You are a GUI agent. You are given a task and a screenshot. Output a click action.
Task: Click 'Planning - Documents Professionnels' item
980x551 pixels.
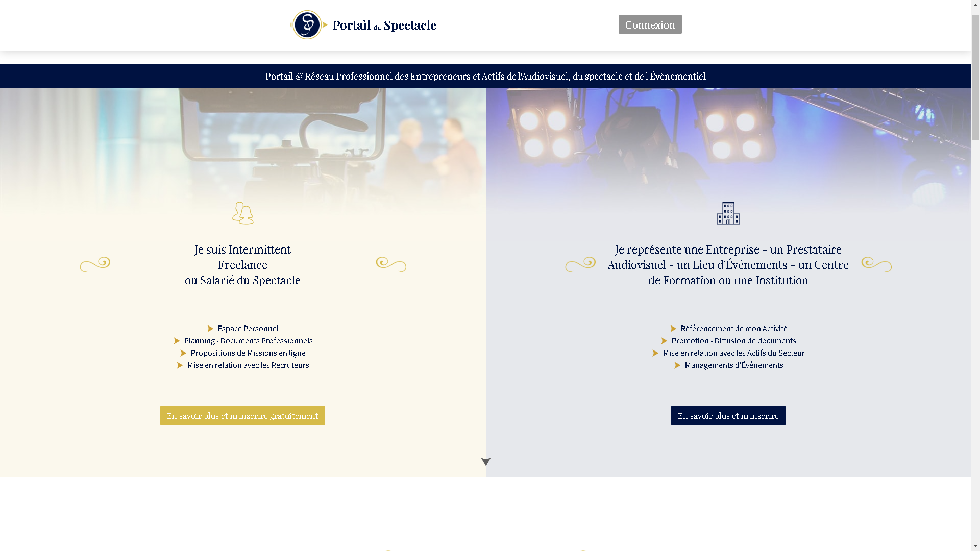pos(248,341)
